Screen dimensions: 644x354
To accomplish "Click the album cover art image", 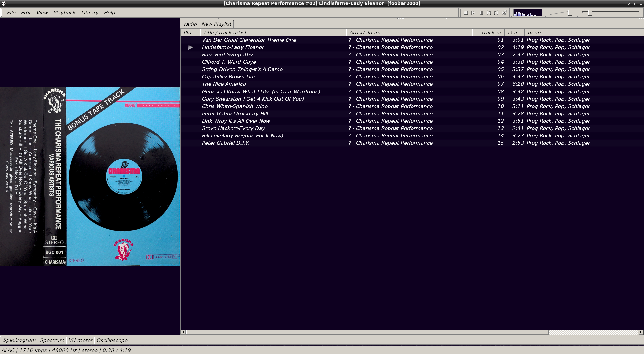I will (x=90, y=177).
